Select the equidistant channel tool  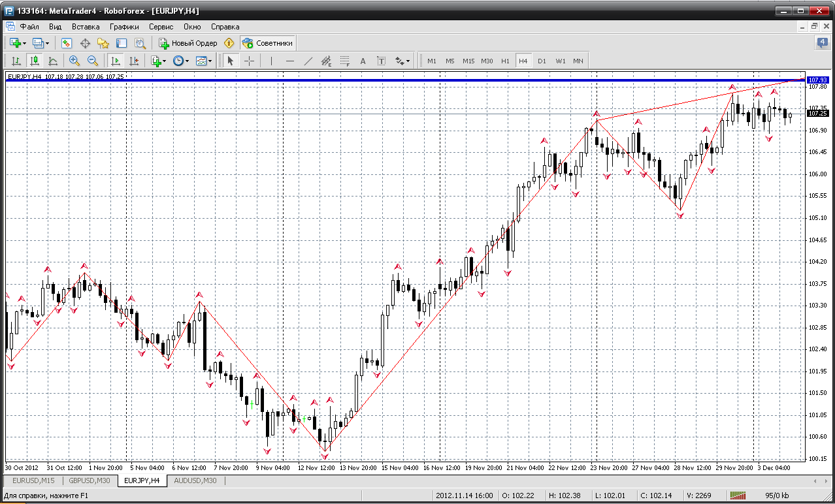tap(327, 61)
